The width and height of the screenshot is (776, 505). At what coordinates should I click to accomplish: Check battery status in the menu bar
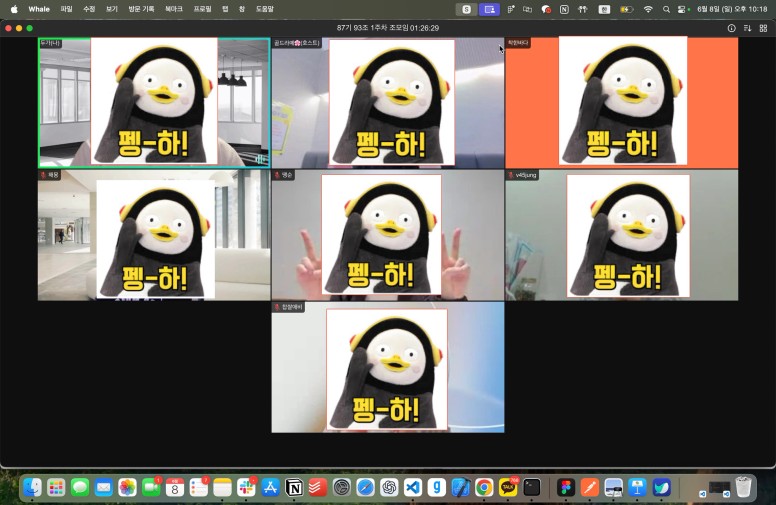click(627, 9)
